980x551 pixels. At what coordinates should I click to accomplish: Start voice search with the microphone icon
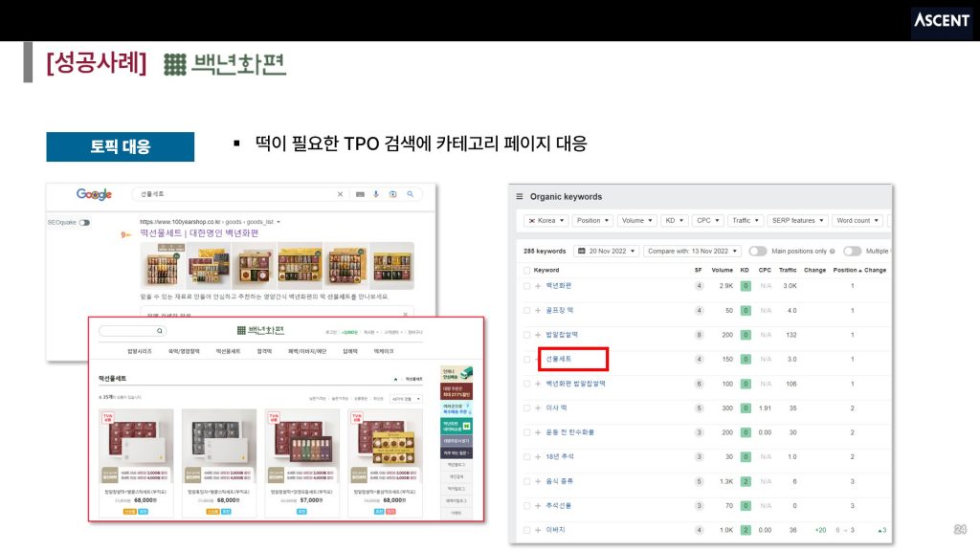pyautogui.click(x=376, y=194)
